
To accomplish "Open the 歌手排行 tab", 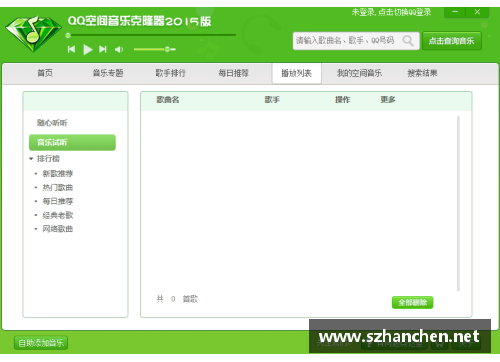I will pyautogui.click(x=171, y=73).
